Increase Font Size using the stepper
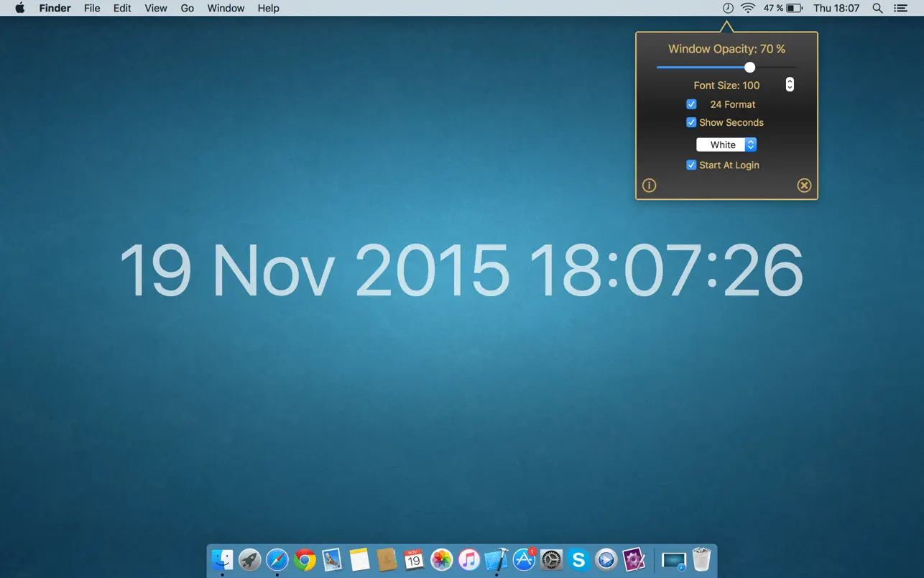924x578 pixels. (x=789, y=81)
